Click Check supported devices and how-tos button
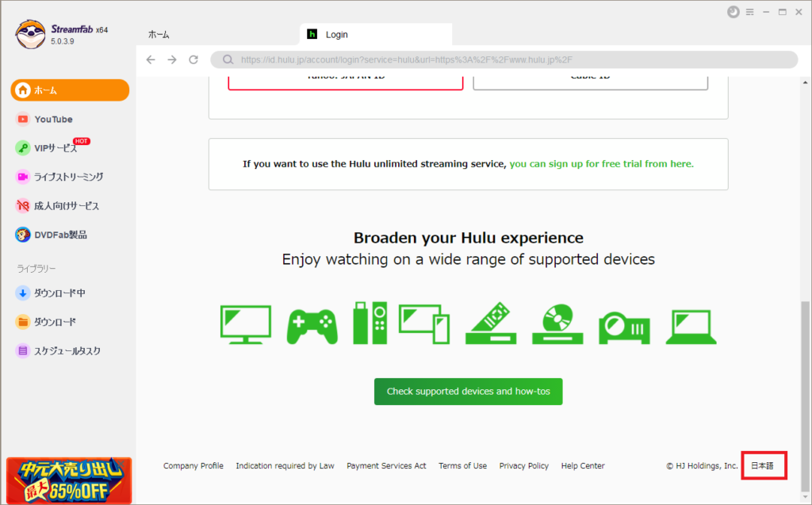812x505 pixels. (x=468, y=392)
